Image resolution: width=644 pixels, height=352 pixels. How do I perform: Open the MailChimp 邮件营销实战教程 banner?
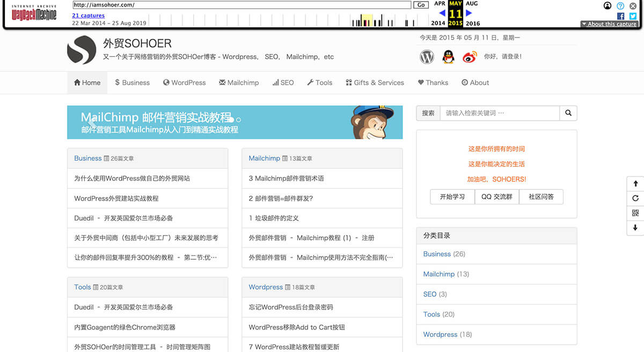click(235, 122)
